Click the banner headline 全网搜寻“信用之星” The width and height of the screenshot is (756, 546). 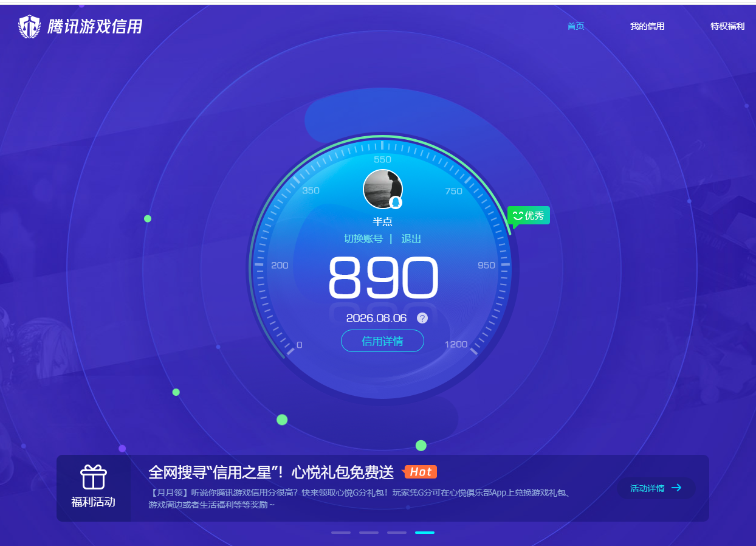(271, 472)
